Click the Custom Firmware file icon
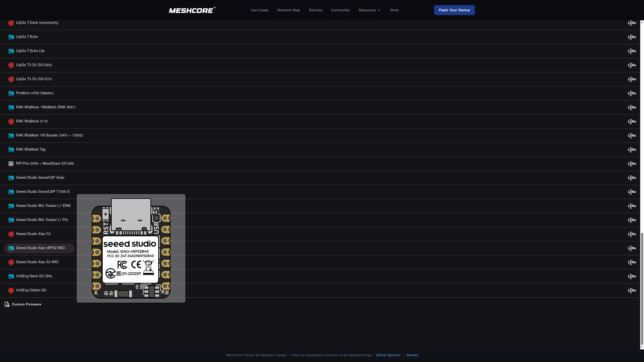644x362 pixels. (x=7, y=304)
